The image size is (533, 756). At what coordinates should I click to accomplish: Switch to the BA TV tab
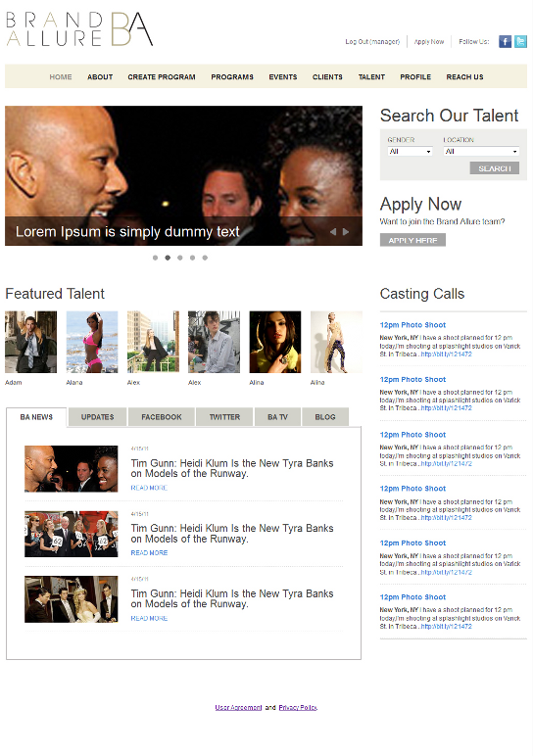(x=278, y=417)
